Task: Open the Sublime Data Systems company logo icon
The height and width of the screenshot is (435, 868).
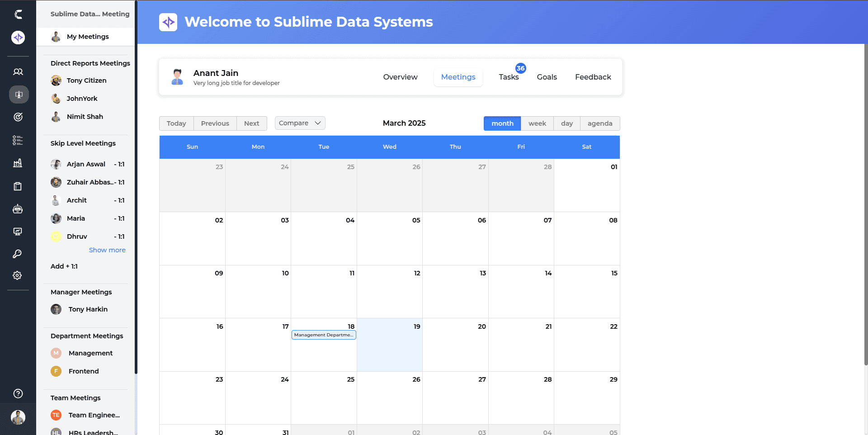Action: 18,37
